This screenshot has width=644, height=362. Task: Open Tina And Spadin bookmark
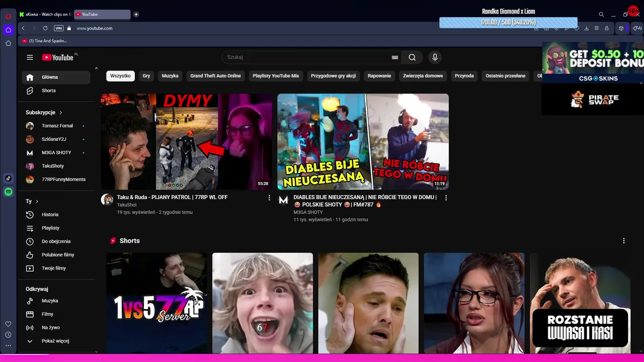[45, 41]
